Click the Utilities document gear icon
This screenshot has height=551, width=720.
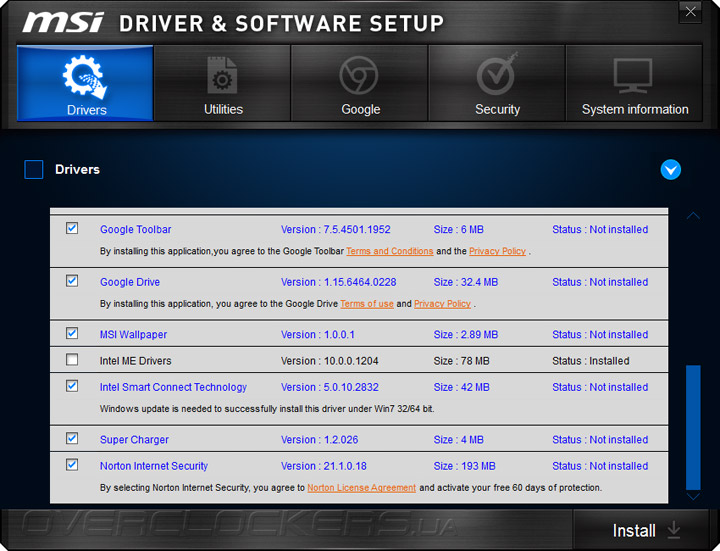pos(222,77)
